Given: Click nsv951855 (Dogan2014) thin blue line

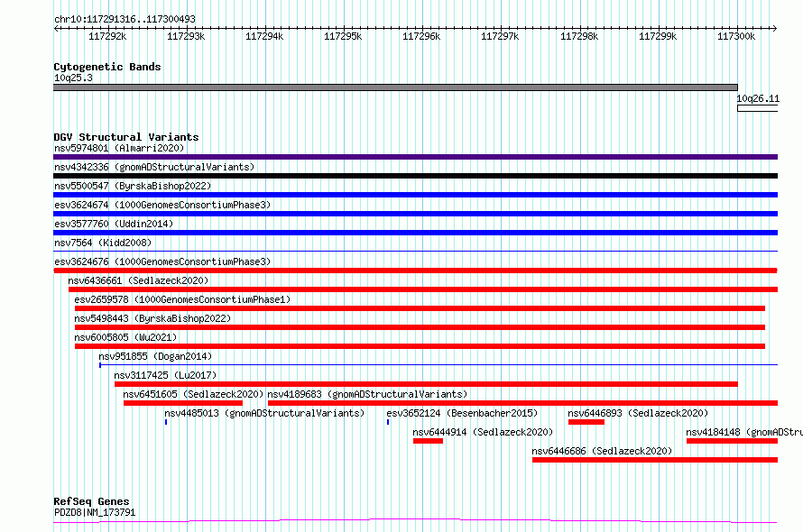Looking at the screenshot, I should tap(438, 365).
